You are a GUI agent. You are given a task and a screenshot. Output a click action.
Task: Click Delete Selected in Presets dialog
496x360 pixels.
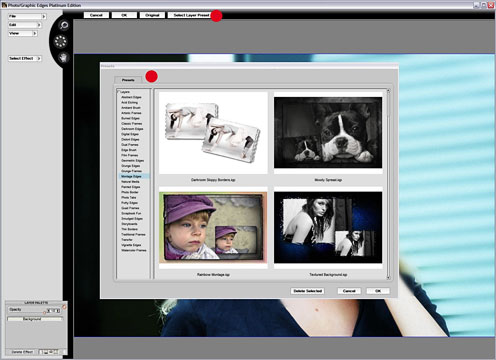[x=308, y=291]
